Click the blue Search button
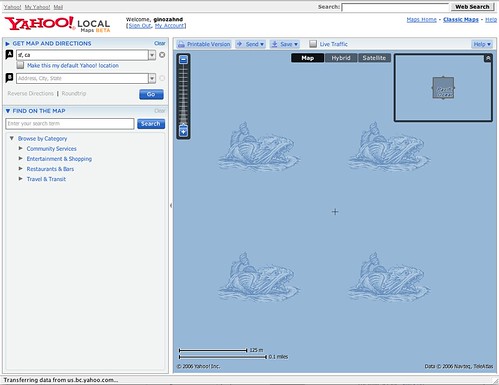The width and height of the screenshot is (499, 385). [151, 124]
